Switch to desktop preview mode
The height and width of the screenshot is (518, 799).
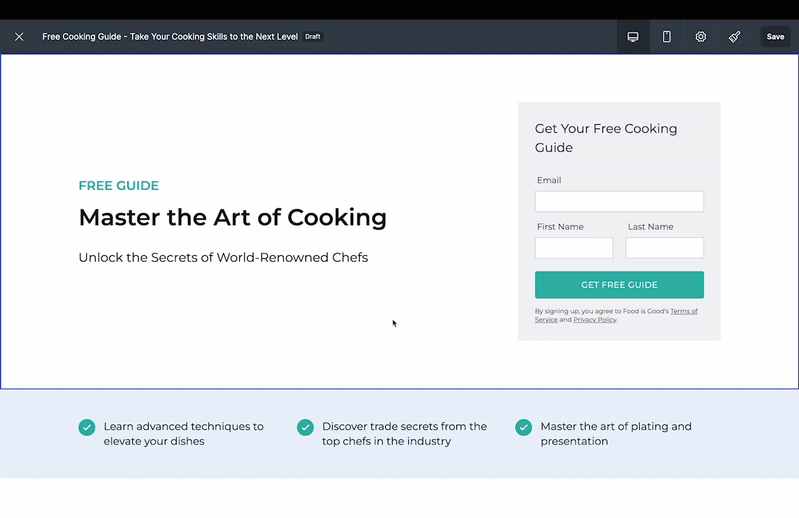(633, 37)
